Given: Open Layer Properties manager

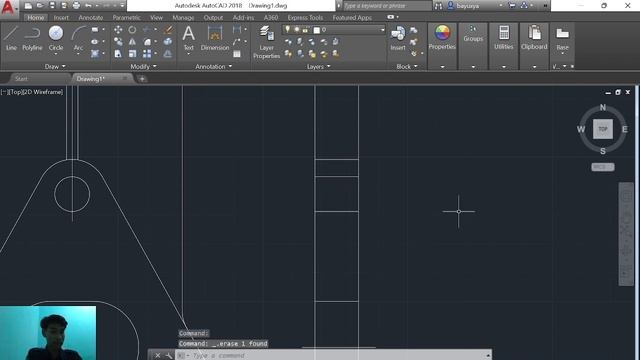Looking at the screenshot, I should click(x=267, y=42).
